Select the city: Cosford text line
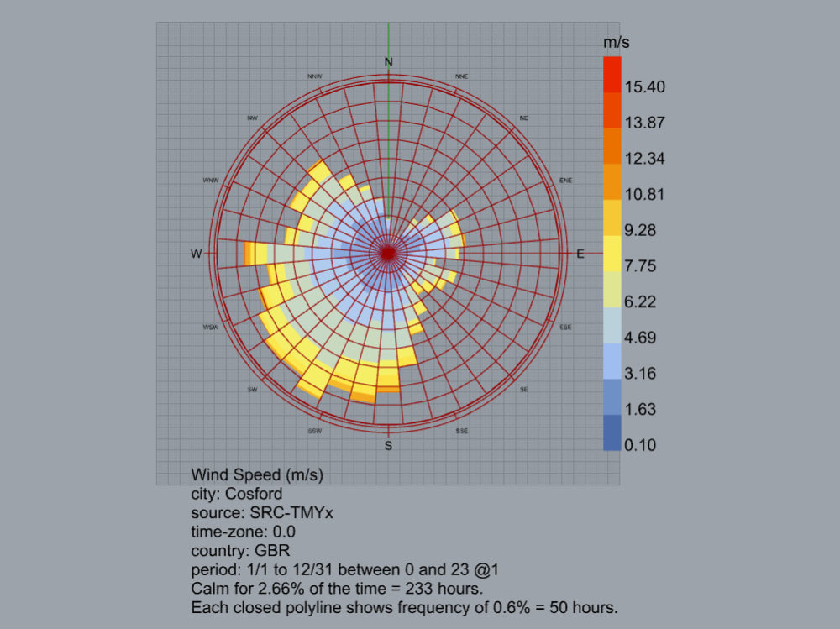This screenshot has height=629, width=840. (236, 494)
